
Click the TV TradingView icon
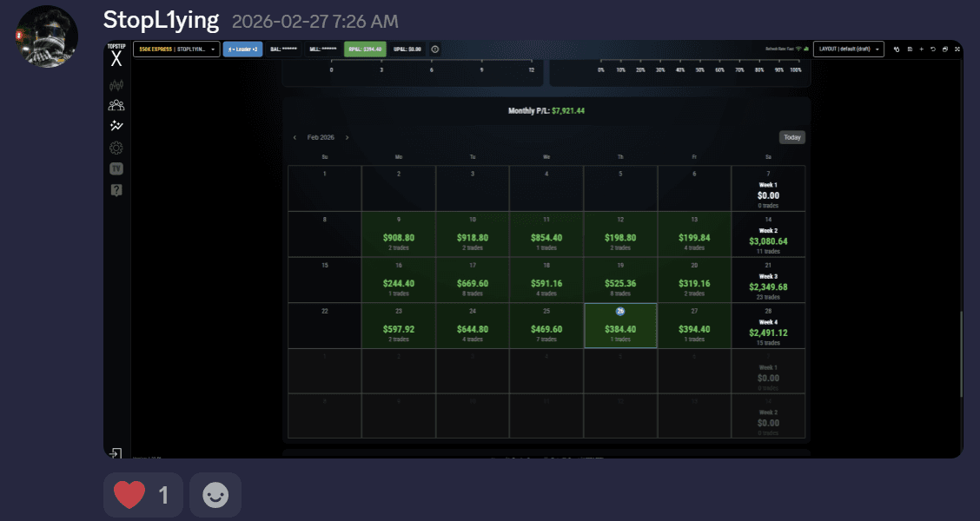[116, 168]
